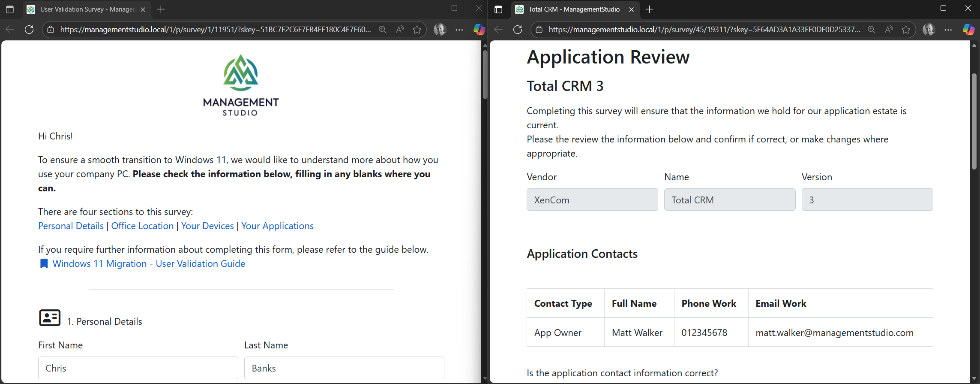Add Total CRM page to favorites
Screen dimensions: 980x384
[906, 30]
